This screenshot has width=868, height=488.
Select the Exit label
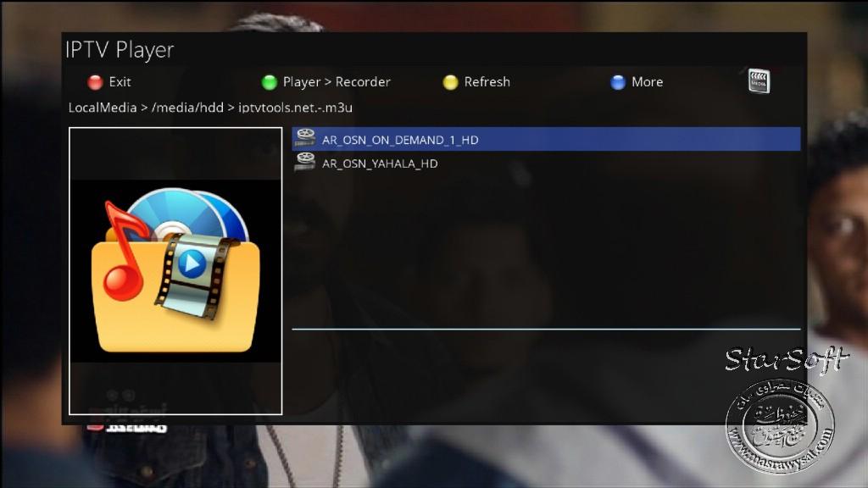pyautogui.click(x=120, y=82)
